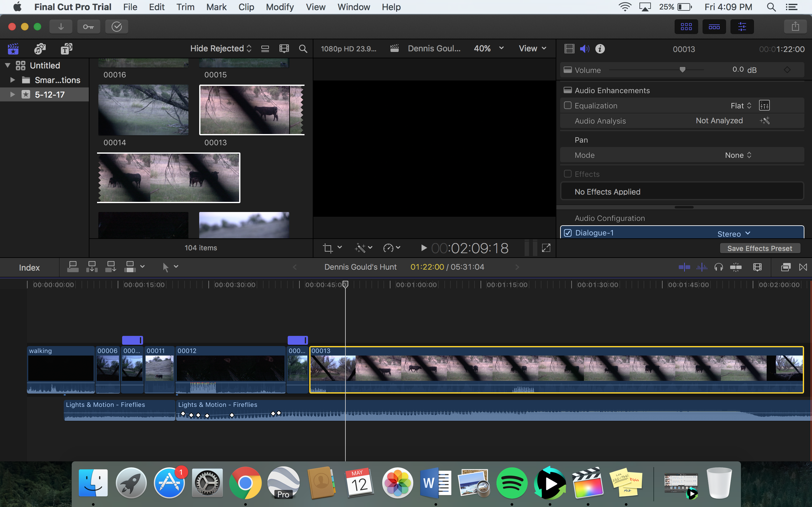Open the Hide Rejected filter dropdown
Image resolution: width=812 pixels, height=507 pixels.
(220, 48)
